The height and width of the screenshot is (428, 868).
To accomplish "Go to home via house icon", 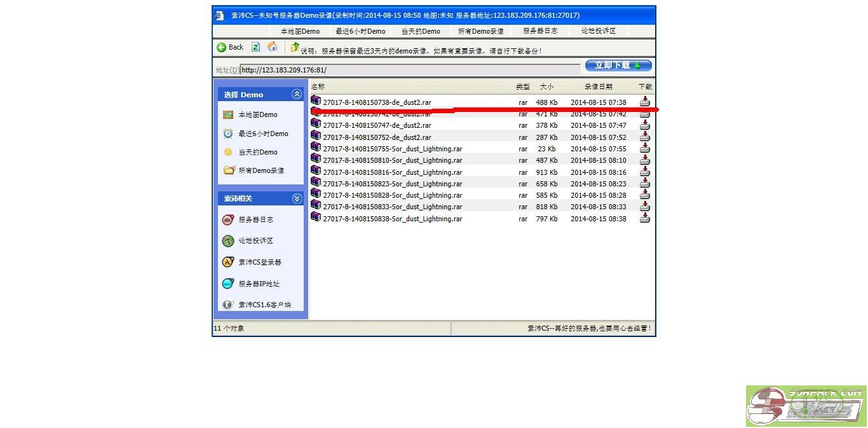I will pos(272,47).
